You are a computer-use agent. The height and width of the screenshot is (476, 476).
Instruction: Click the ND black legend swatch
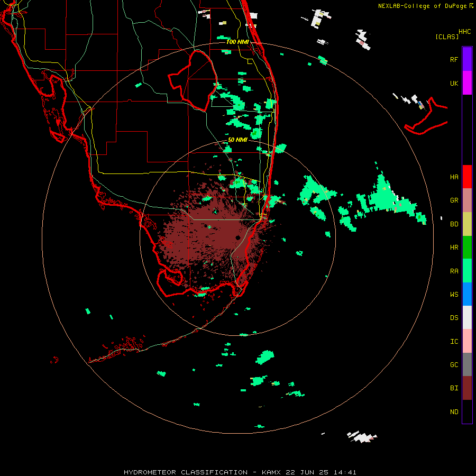point(467,411)
